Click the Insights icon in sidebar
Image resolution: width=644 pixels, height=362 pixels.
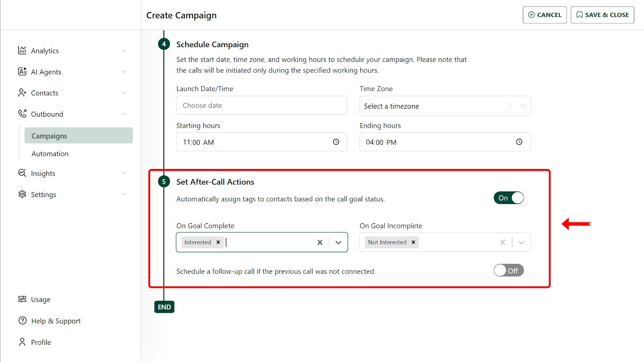click(22, 173)
